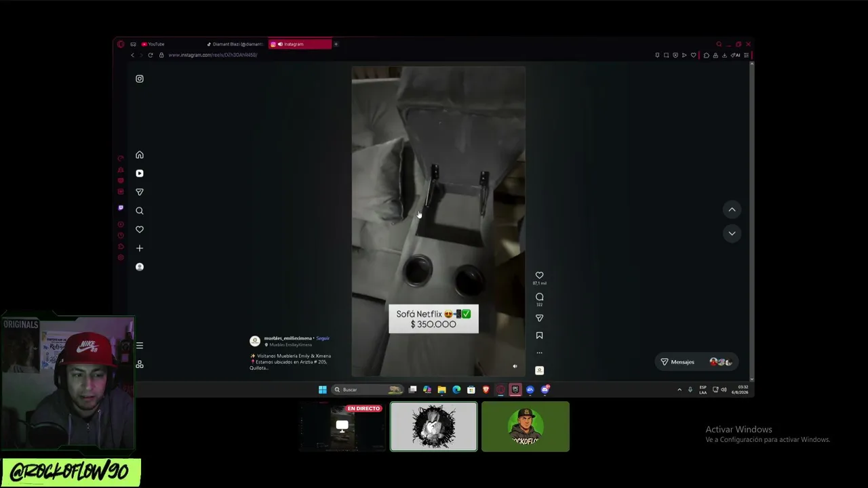Click the taskbar Buscar search box
Image resolution: width=868 pixels, height=488 pixels.
(367, 390)
